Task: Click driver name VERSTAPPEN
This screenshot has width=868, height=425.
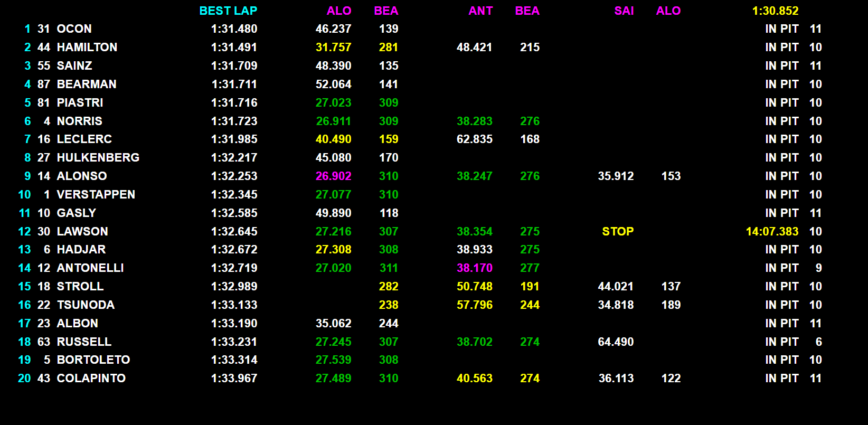Action: 96,195
